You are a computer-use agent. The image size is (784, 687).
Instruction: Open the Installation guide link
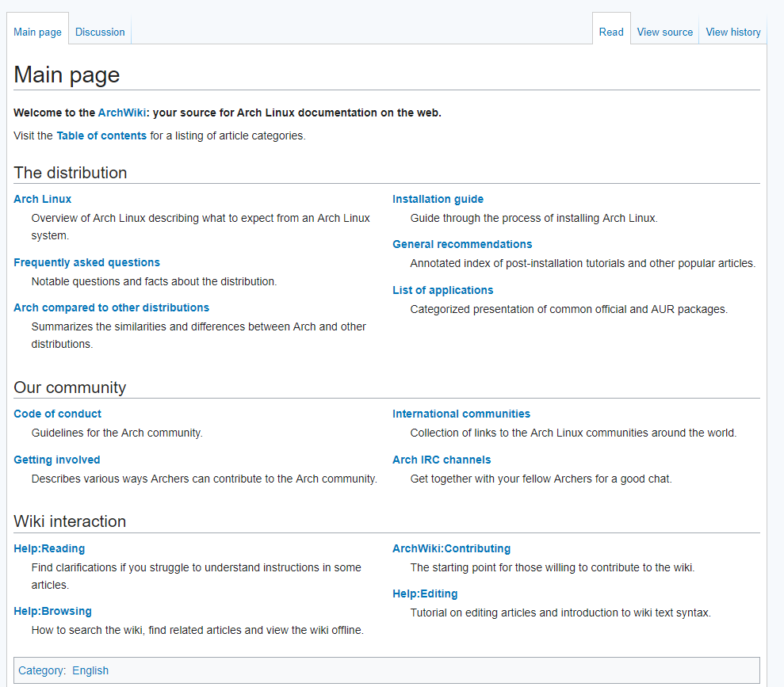(438, 199)
